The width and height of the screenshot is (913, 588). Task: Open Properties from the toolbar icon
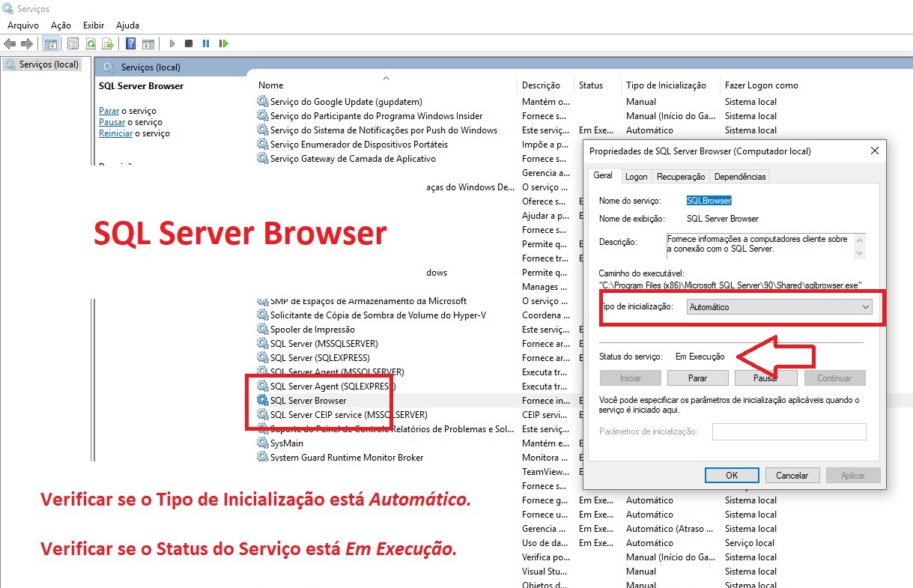click(73, 43)
